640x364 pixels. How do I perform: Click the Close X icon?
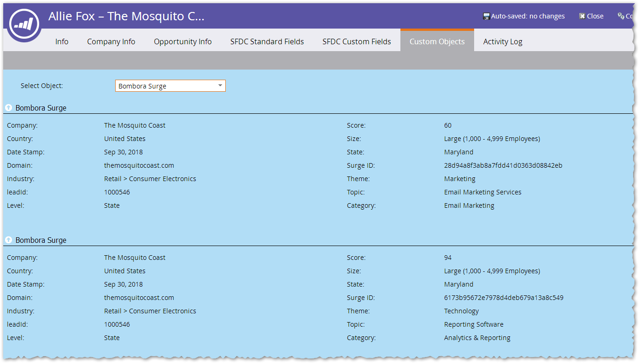click(x=582, y=16)
